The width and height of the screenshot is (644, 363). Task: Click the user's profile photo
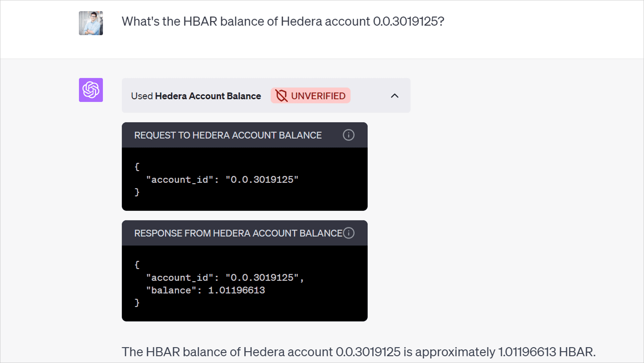[91, 23]
